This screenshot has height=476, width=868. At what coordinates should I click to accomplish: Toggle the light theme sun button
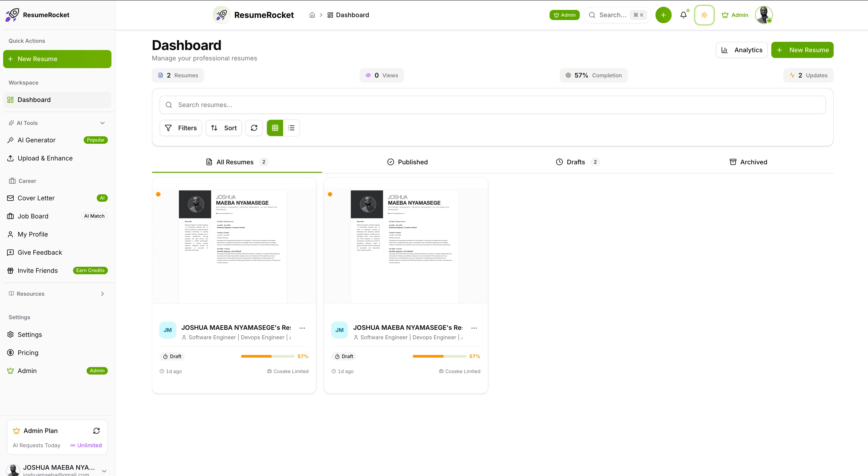(x=704, y=15)
